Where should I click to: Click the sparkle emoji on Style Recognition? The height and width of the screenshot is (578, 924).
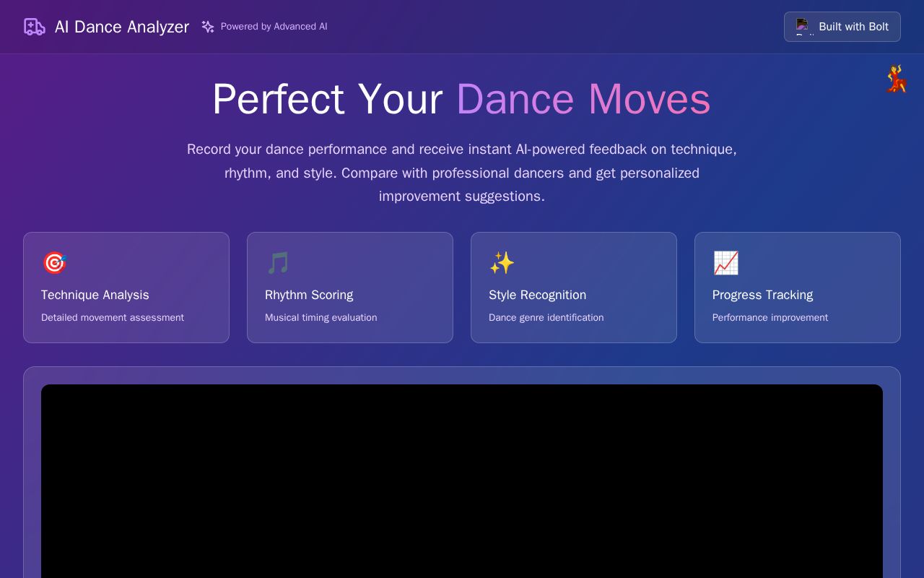coord(502,263)
